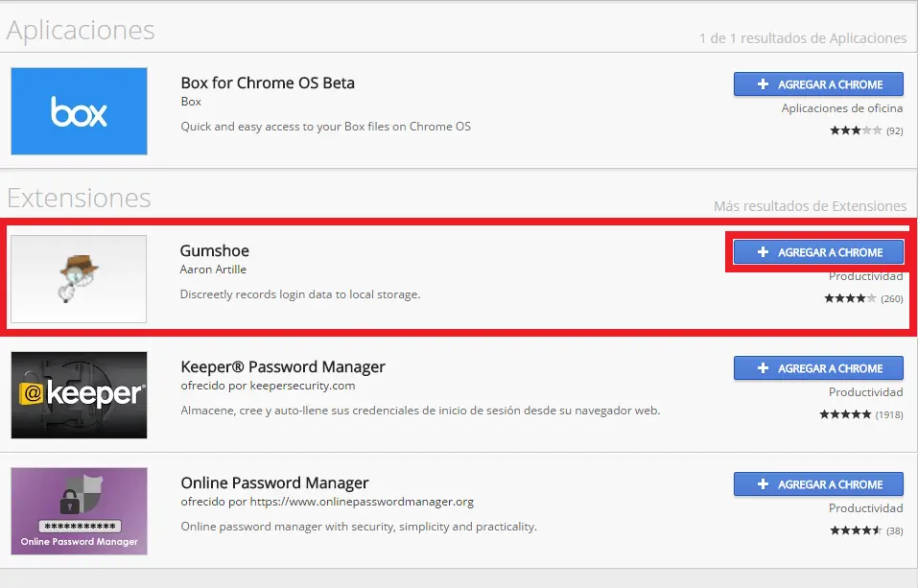Click the Extensiones section heading
Viewport: 918px width, 588px height.
pos(79,198)
